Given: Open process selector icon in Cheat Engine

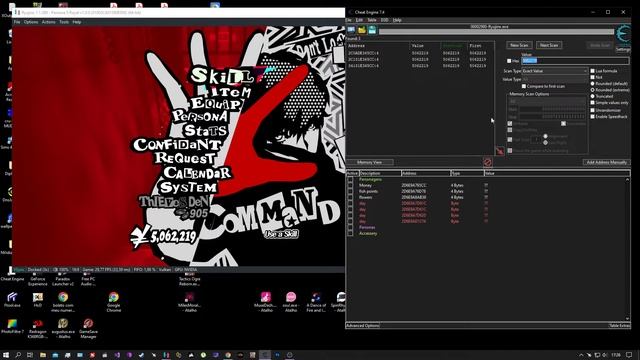Looking at the screenshot, I should pos(351,30).
